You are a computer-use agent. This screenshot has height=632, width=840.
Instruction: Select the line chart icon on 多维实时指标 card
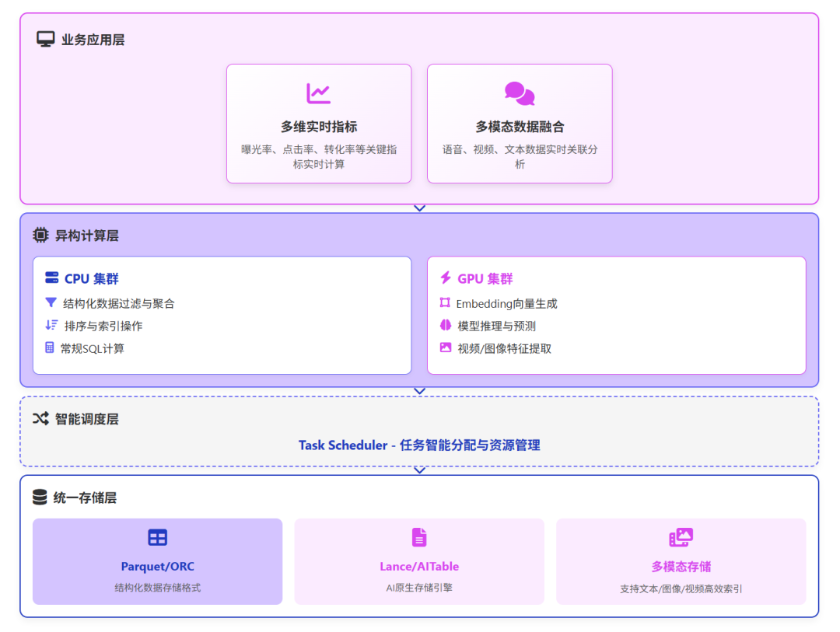(x=319, y=93)
